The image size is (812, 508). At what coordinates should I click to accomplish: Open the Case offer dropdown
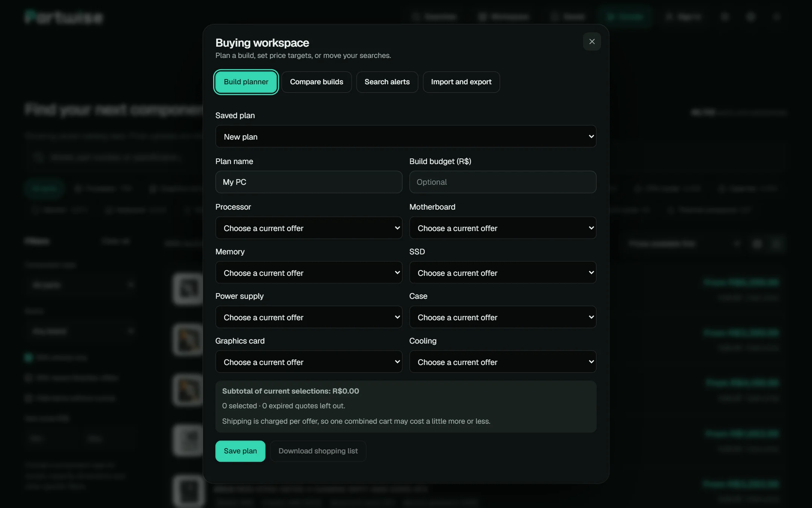pos(503,317)
